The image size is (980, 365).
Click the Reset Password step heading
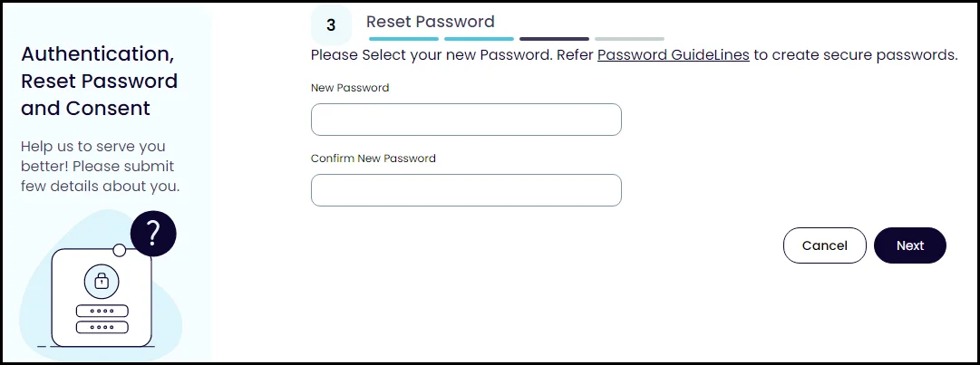[x=431, y=22]
